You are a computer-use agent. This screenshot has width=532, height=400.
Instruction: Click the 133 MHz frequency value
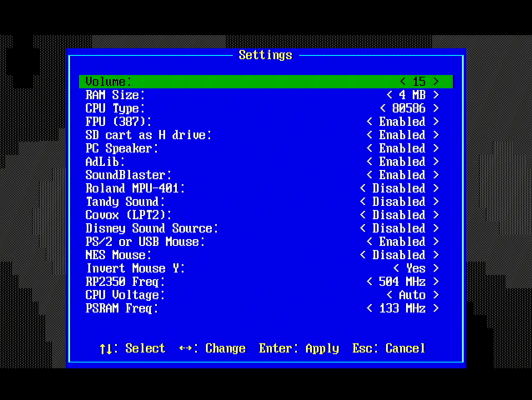[x=402, y=308]
